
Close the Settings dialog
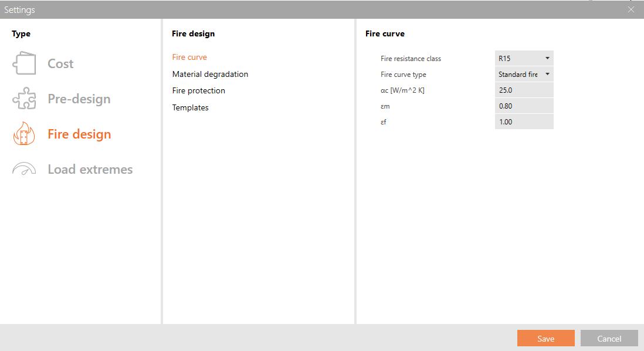(x=631, y=9)
